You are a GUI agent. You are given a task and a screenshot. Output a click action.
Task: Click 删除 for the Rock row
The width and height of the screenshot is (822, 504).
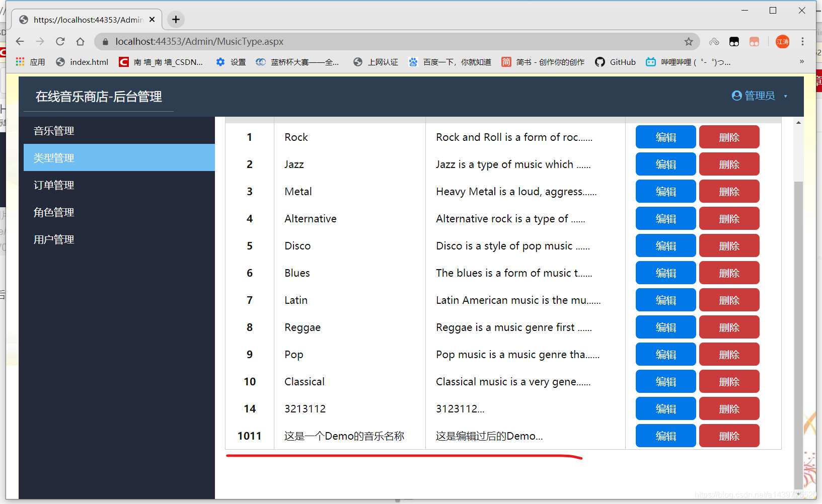point(729,137)
